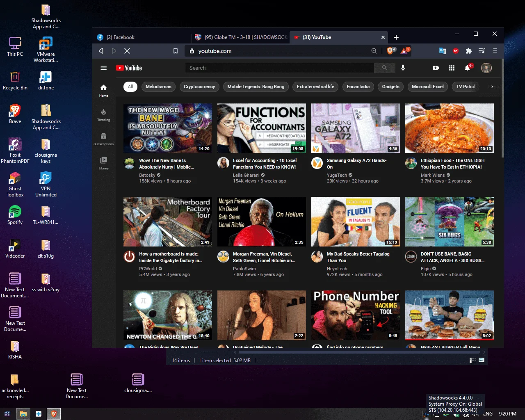Open the Samsung Galaxy A72 thumbnail
Image resolution: width=525 pixels, height=420 pixels.
[356, 128]
